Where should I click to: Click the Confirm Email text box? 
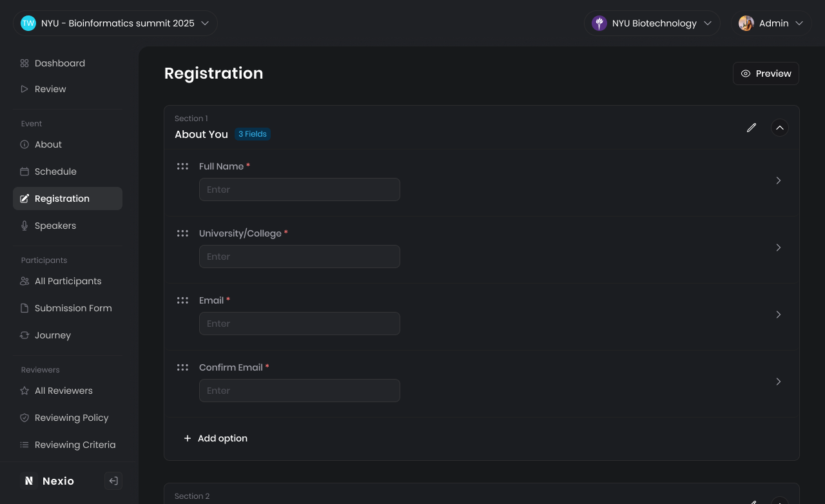click(299, 391)
